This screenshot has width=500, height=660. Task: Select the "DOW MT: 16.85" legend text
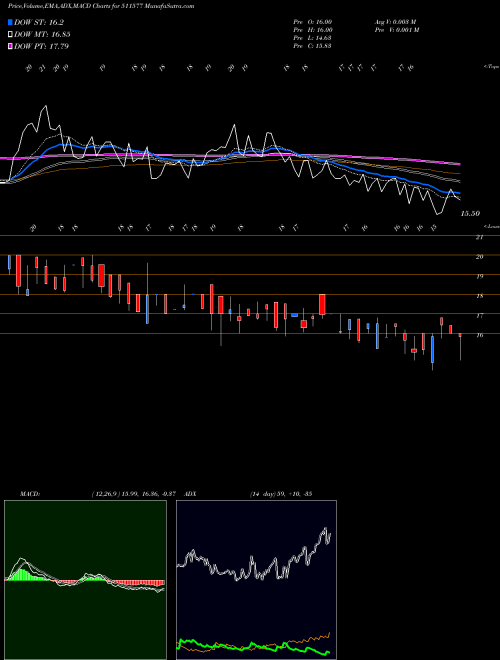[42, 35]
